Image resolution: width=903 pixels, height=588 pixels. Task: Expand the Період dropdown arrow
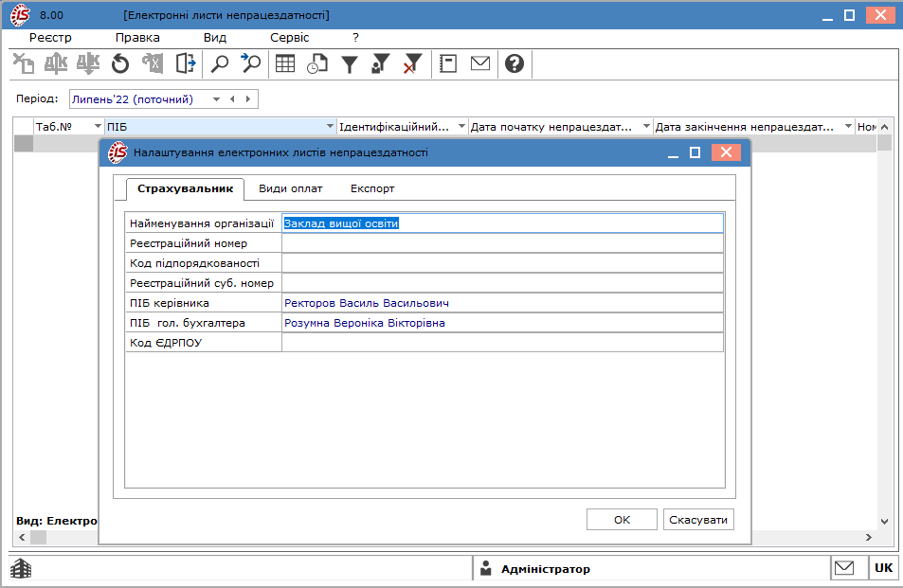coord(217,99)
